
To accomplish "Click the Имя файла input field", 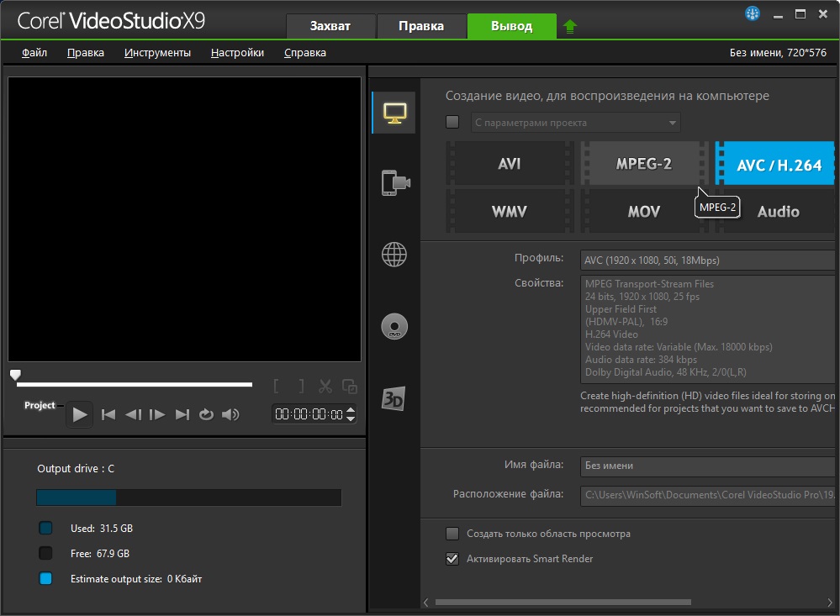I will pos(708,466).
